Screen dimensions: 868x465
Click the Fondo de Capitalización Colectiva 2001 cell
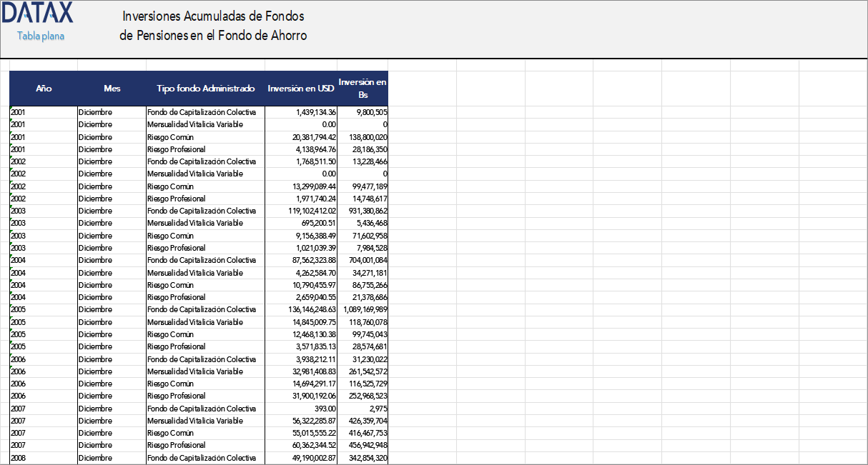tap(202, 111)
